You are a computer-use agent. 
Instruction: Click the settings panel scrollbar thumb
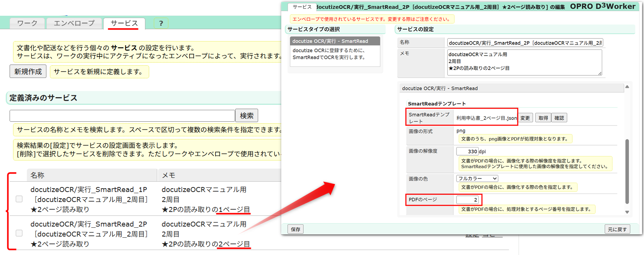pos(627,171)
